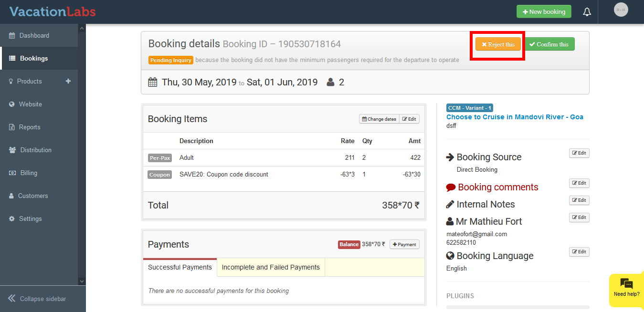
Task: Click the plus icon beside Products
Action: [68, 81]
